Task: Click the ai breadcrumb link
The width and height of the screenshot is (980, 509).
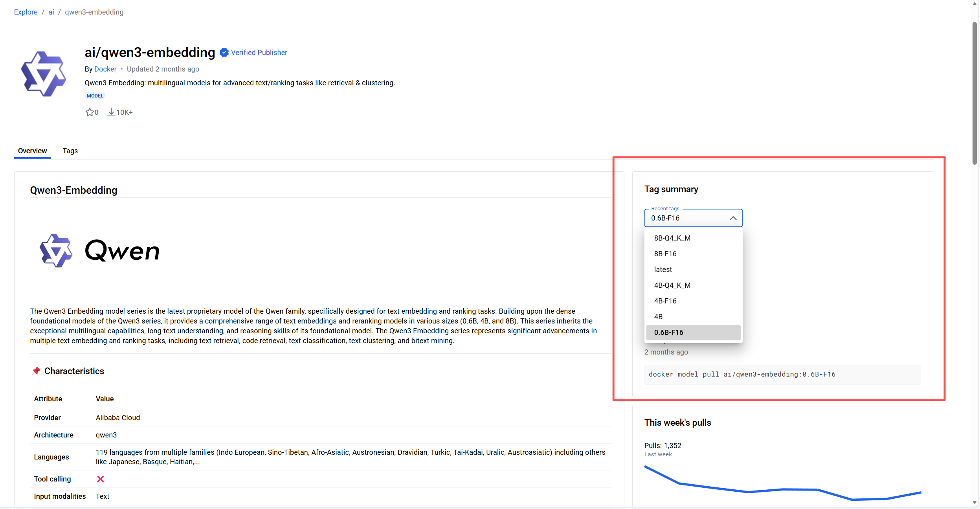Action: click(51, 12)
